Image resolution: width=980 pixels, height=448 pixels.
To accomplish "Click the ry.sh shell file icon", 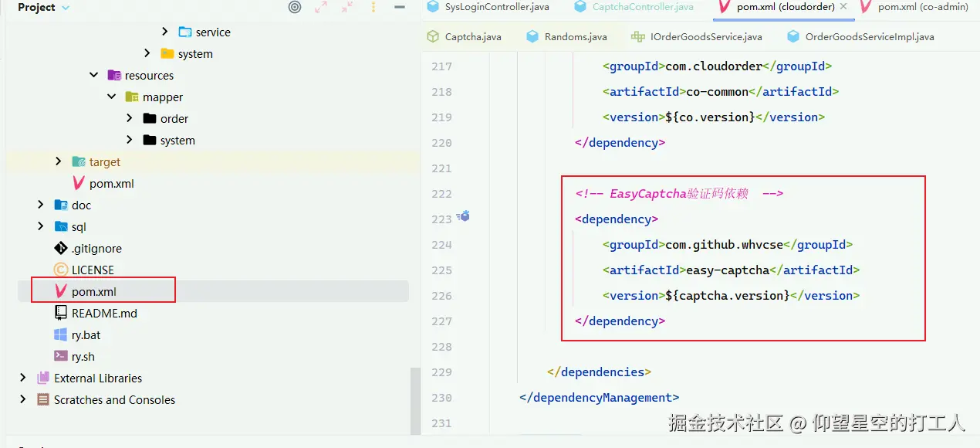I will (x=61, y=356).
